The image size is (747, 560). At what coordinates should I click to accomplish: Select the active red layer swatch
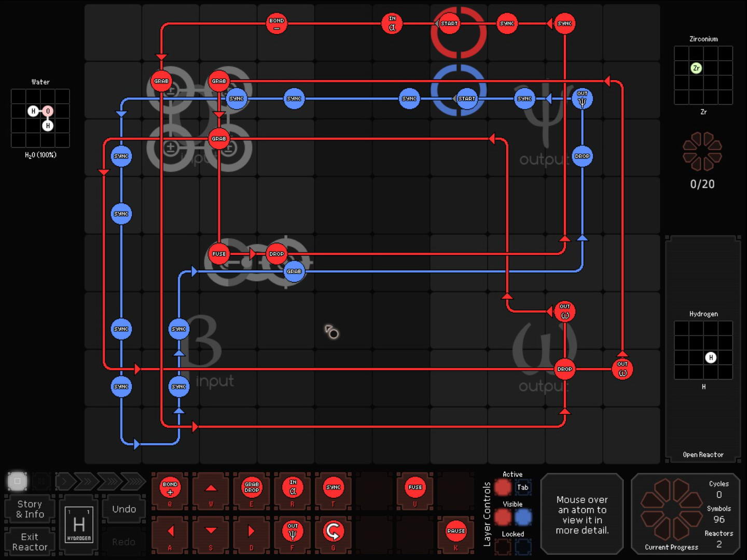(503, 487)
